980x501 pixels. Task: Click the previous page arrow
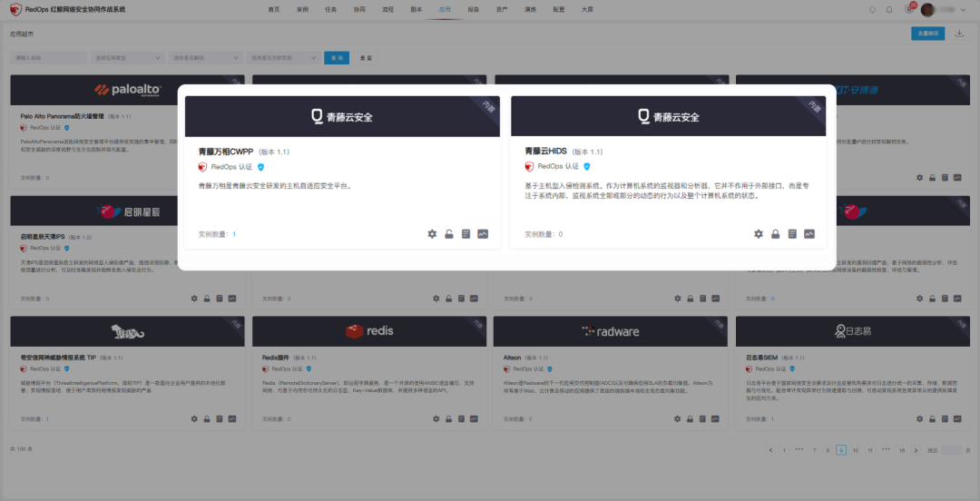pyautogui.click(x=770, y=449)
